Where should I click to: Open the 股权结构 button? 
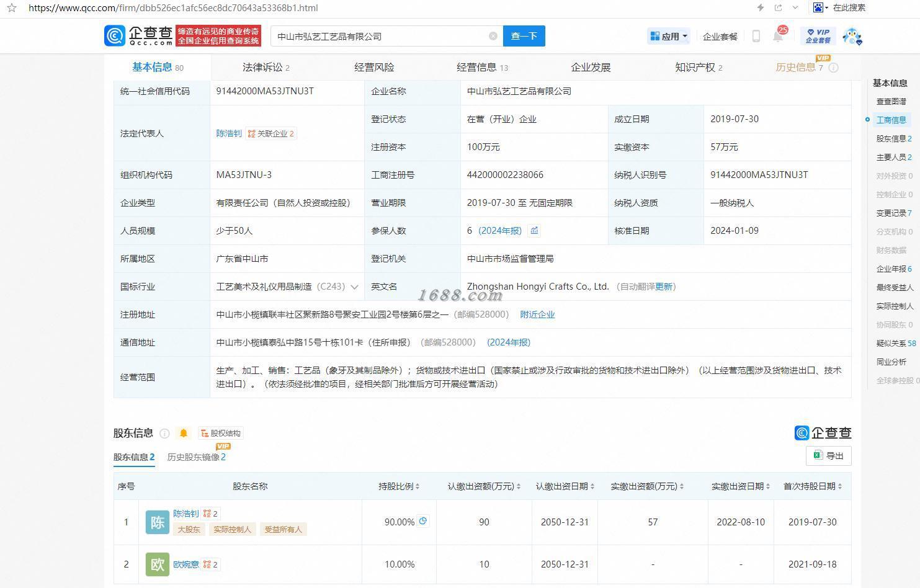pos(221,433)
